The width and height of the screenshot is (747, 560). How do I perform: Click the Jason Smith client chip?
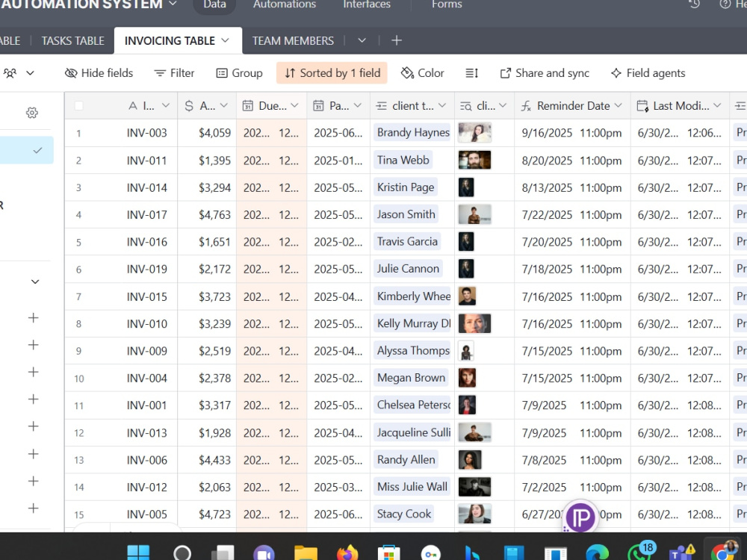pos(406,214)
